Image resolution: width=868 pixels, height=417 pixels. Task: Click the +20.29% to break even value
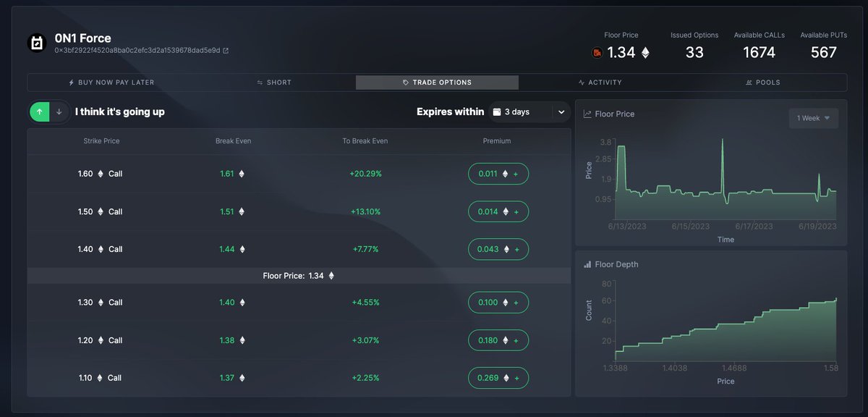click(x=365, y=174)
